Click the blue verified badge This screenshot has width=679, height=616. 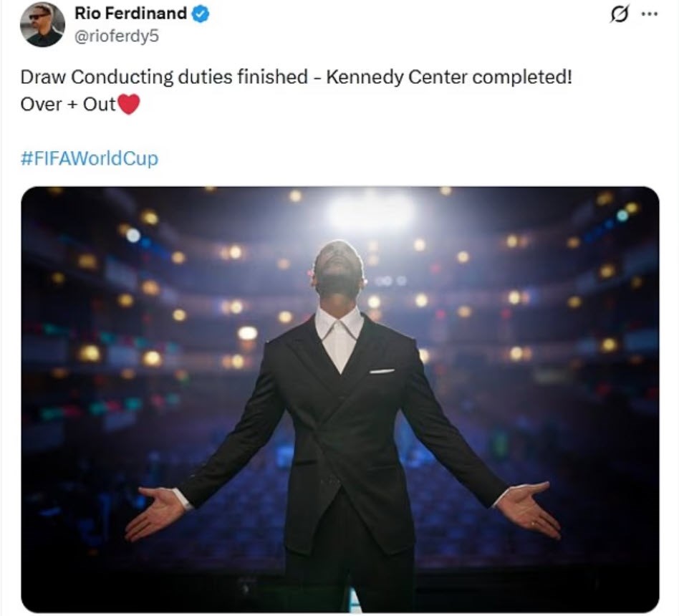[x=200, y=14]
